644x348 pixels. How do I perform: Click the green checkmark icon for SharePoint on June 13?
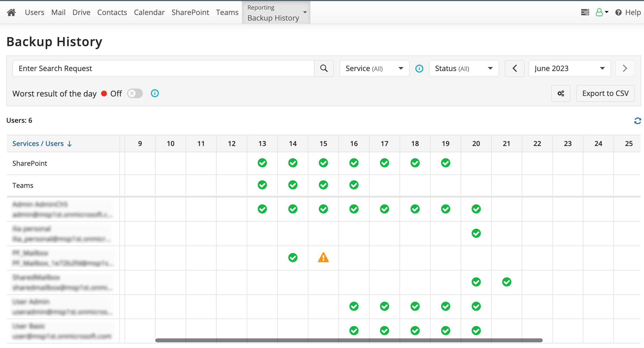tap(262, 163)
